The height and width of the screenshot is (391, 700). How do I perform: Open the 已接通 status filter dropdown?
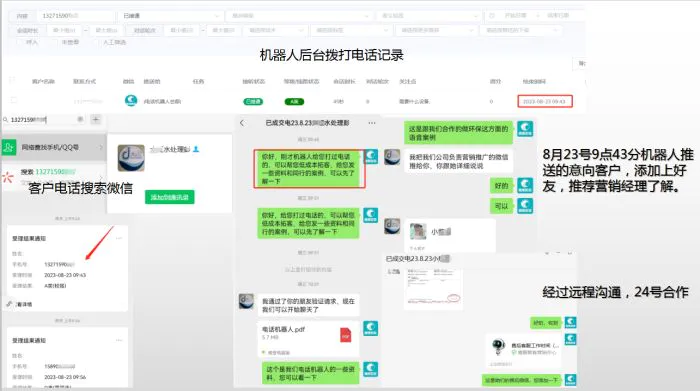(171, 16)
